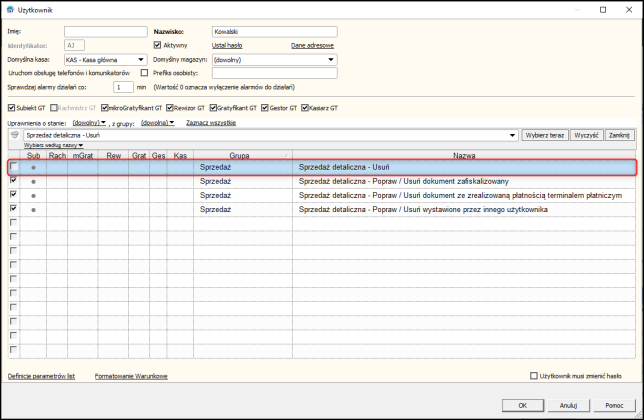Screen dimensions: 644x420
Task: Open Uprawnienia o stanie (dowolny) dropdown
Action: pos(89,123)
